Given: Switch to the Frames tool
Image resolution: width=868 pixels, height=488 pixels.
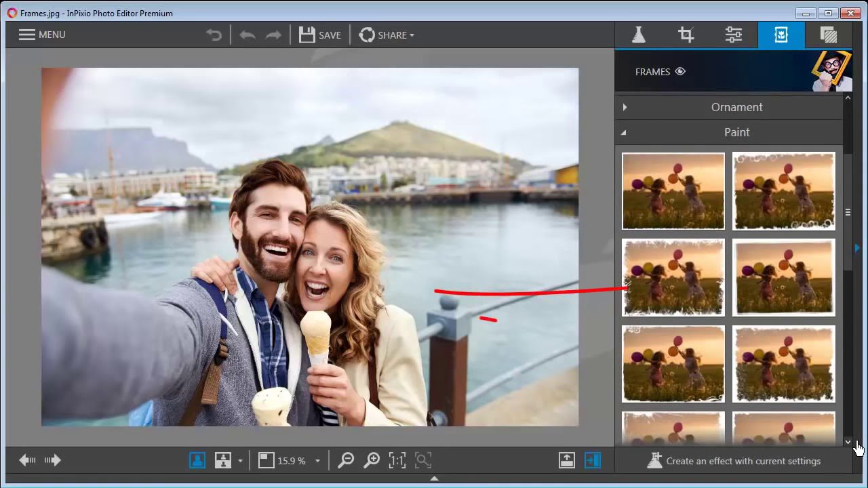Looking at the screenshot, I should [x=781, y=35].
